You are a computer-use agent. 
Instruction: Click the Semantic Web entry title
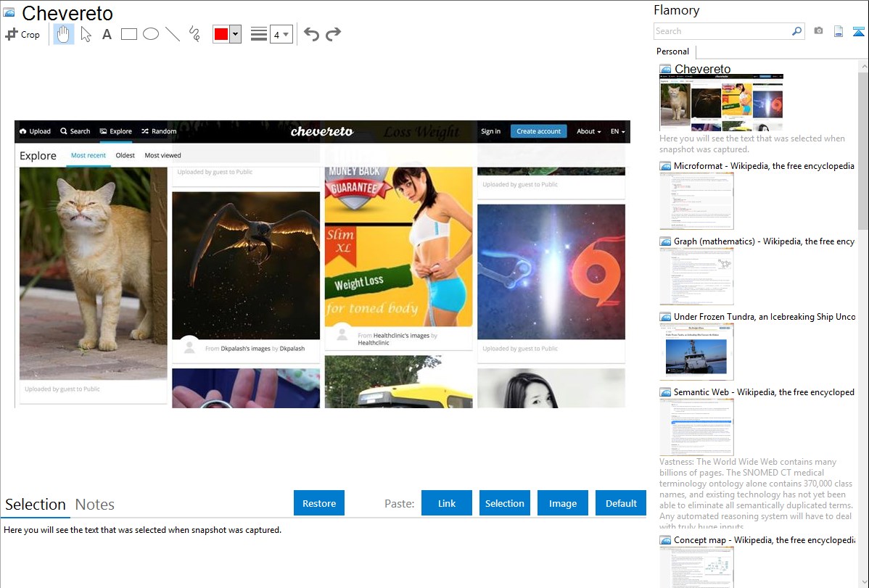764,392
